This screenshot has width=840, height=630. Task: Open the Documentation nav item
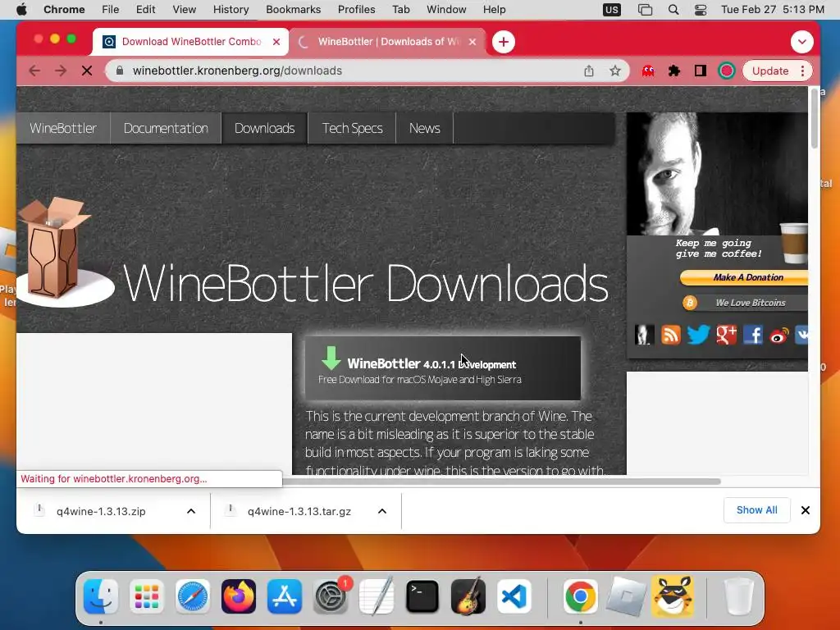tap(166, 128)
